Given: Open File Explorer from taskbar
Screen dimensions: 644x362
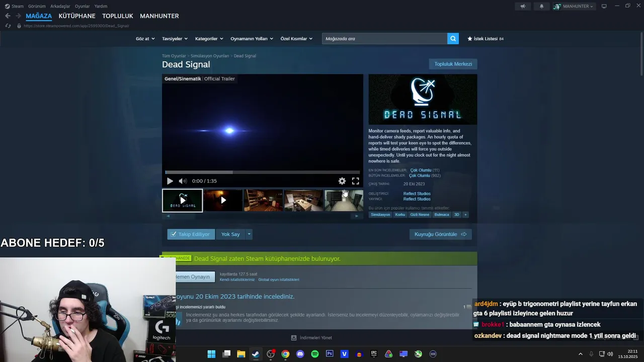Looking at the screenshot, I should tap(241, 354).
